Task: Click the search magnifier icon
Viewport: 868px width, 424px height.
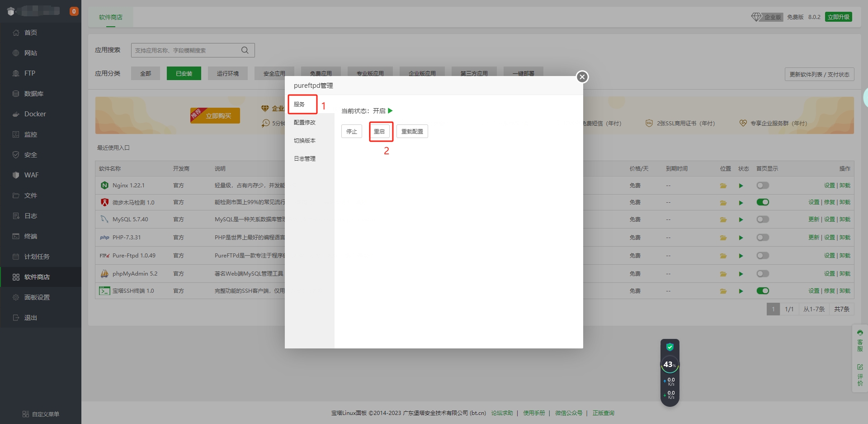Action: tap(245, 50)
